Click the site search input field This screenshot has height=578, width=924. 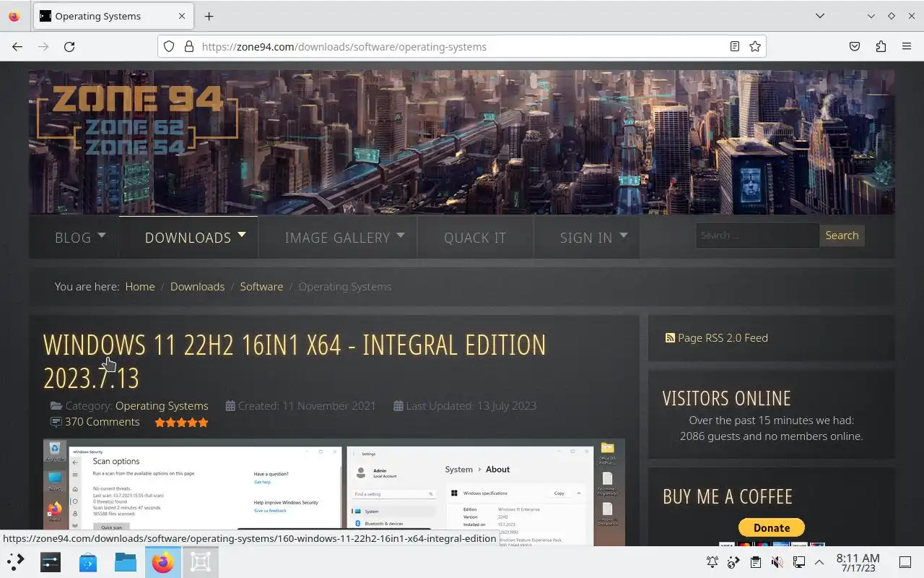[x=757, y=236]
